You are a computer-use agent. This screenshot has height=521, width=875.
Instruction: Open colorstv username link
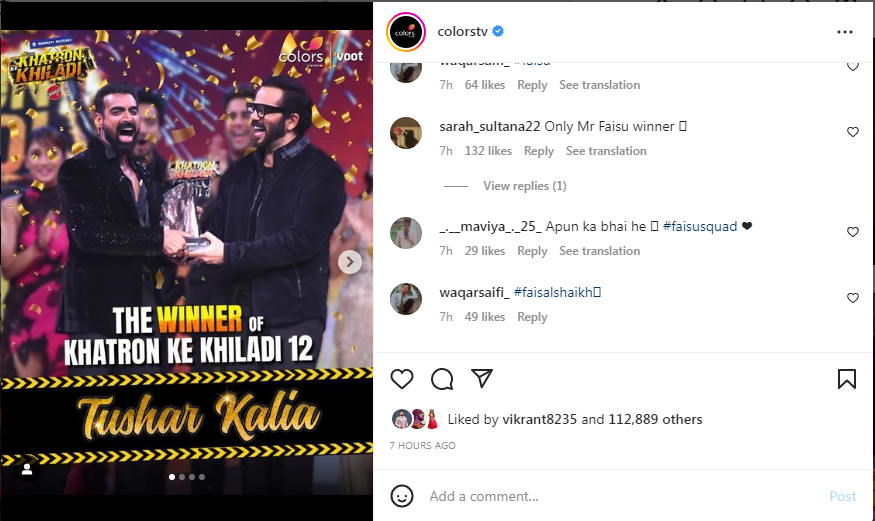click(x=463, y=32)
